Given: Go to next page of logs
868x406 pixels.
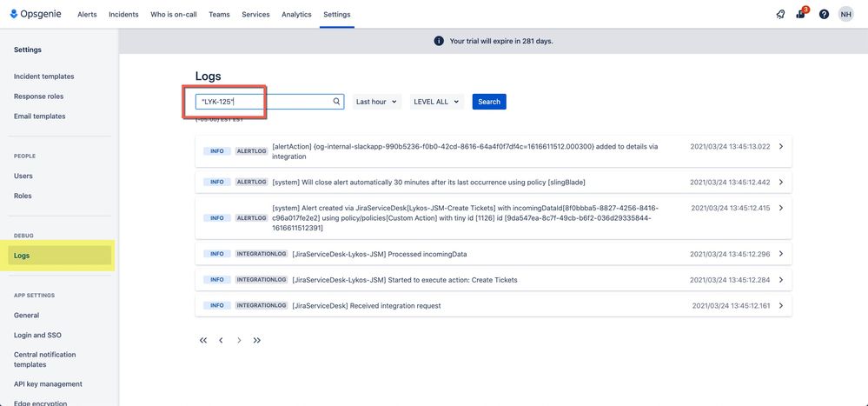Looking at the screenshot, I should click(x=239, y=340).
